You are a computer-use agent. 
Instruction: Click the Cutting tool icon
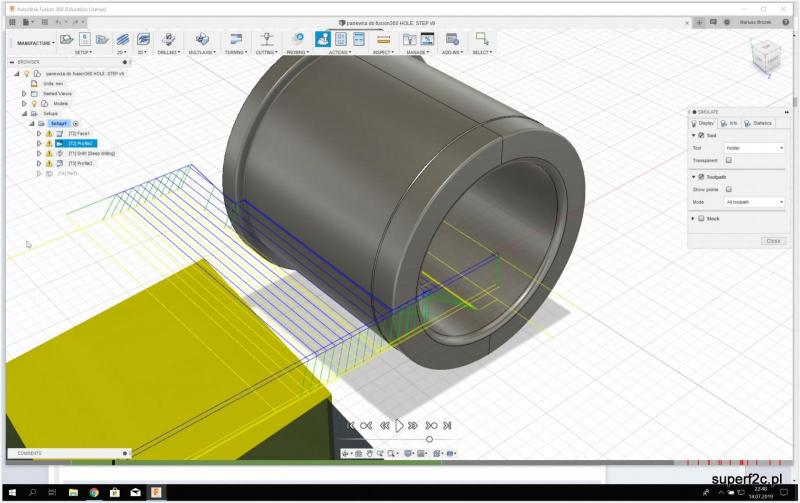pos(266,39)
